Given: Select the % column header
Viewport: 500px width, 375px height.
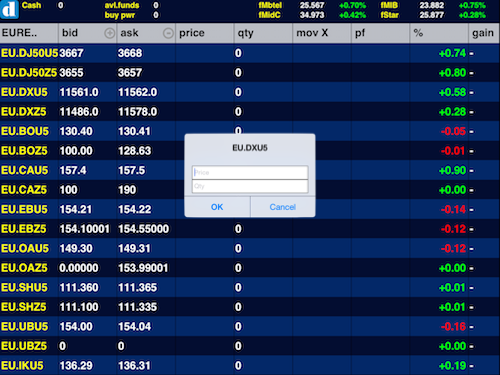Looking at the screenshot, I should click(439, 33).
